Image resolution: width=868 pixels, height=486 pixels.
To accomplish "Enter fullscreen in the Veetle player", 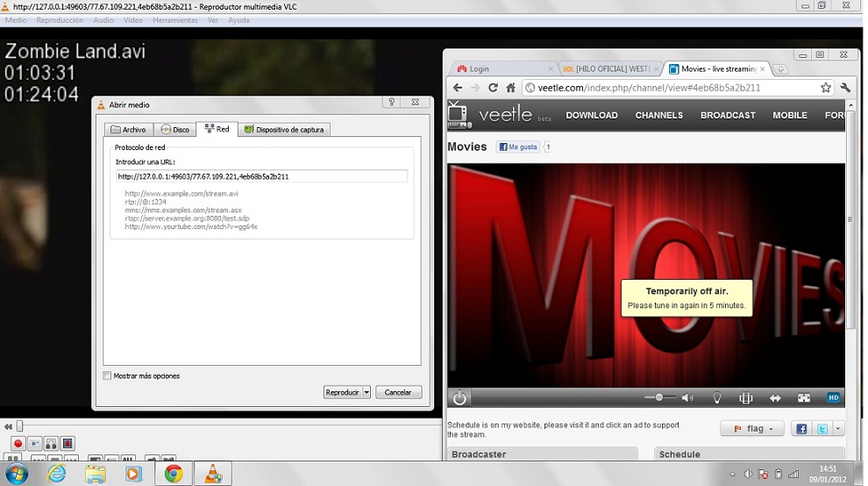I will point(803,398).
